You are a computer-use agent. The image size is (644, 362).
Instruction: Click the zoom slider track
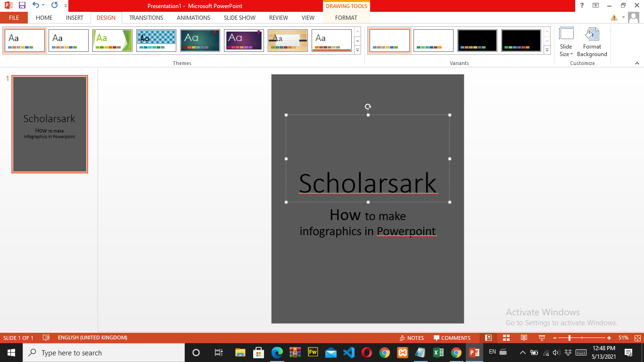[582, 338]
